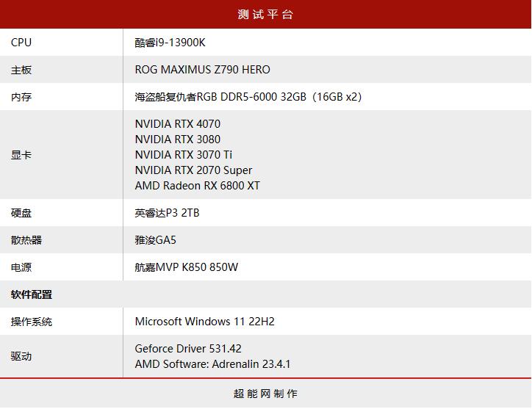Select the 主板 row label
Screen dimensions: 532x409
(x=21, y=70)
